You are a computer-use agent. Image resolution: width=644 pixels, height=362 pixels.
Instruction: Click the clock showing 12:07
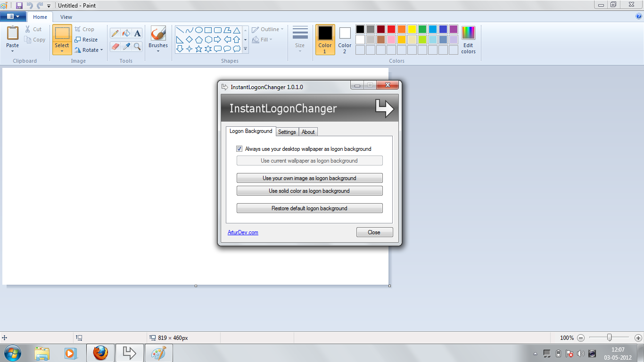[618, 350]
